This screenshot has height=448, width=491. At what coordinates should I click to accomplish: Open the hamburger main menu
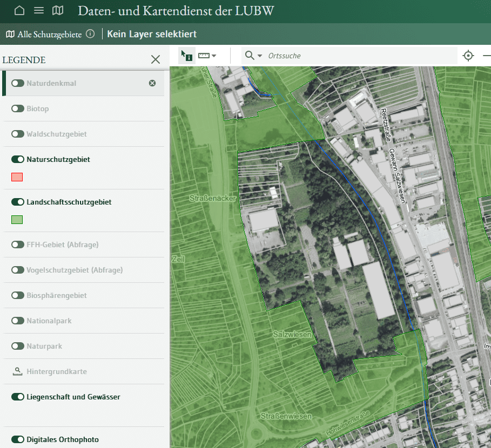[x=39, y=10]
